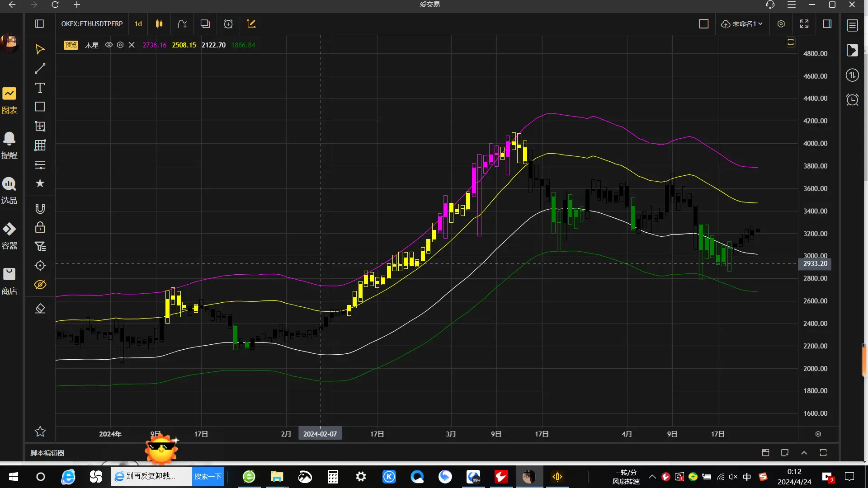Viewport: 868px width, 488px height.
Task: Toggle hide all drawings eye icon
Action: (40, 285)
